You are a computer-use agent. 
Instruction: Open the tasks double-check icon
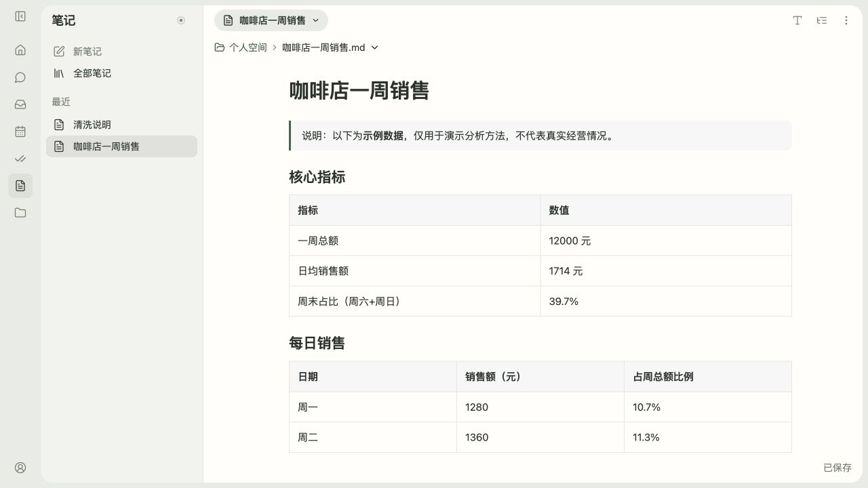[20, 159]
